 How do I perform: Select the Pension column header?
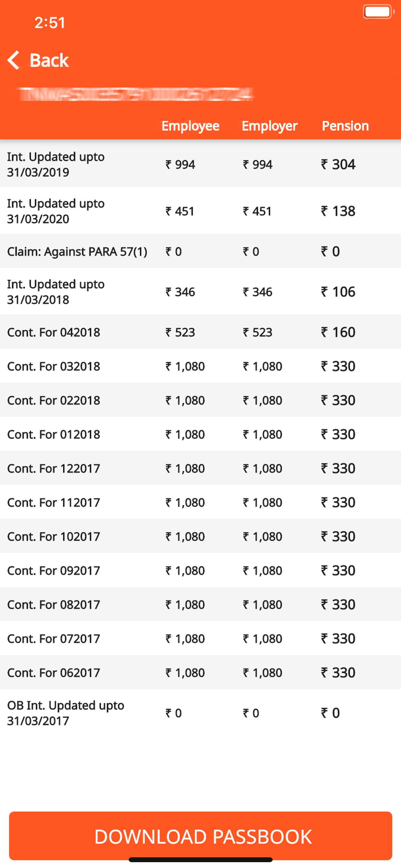345,126
